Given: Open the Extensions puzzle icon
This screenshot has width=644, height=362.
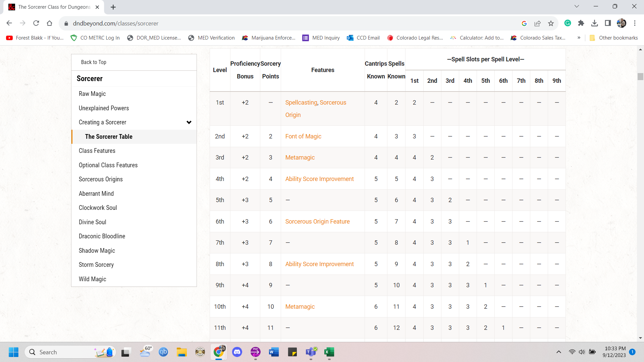Looking at the screenshot, I should (x=581, y=23).
